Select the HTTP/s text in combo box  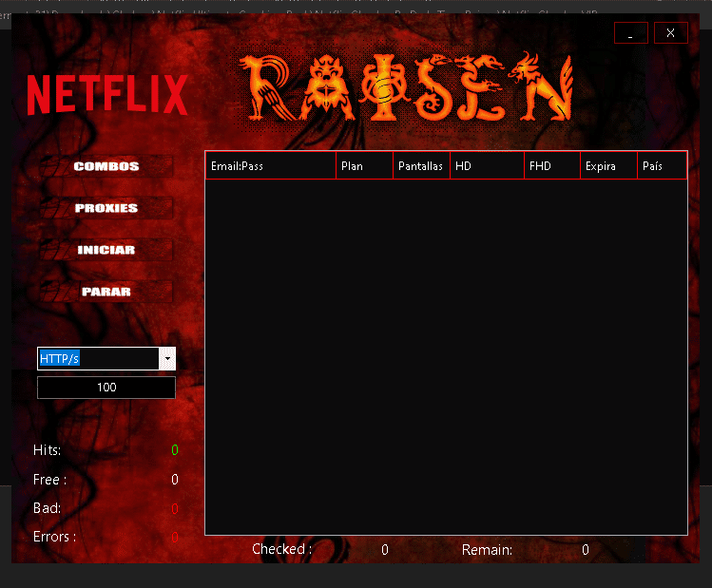[60, 358]
